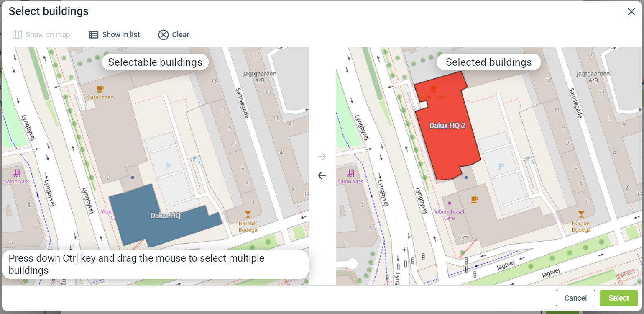Click the Clear selection circle-x icon

pyautogui.click(x=163, y=35)
